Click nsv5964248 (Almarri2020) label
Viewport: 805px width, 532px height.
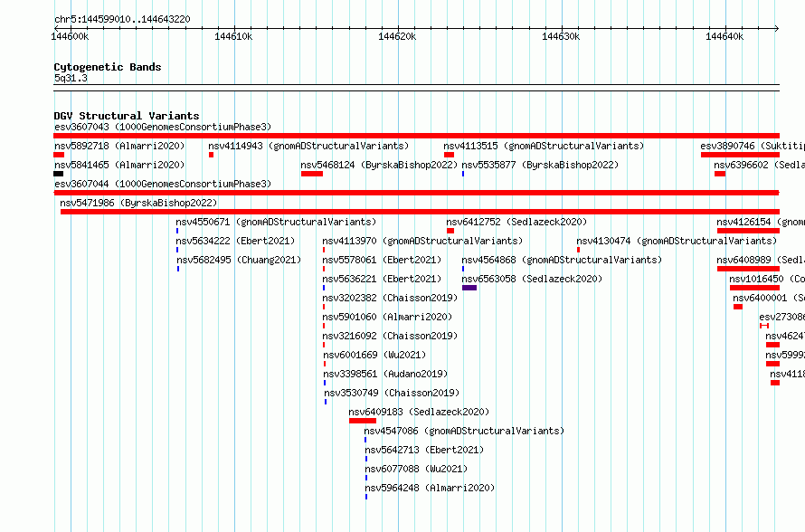click(430, 488)
